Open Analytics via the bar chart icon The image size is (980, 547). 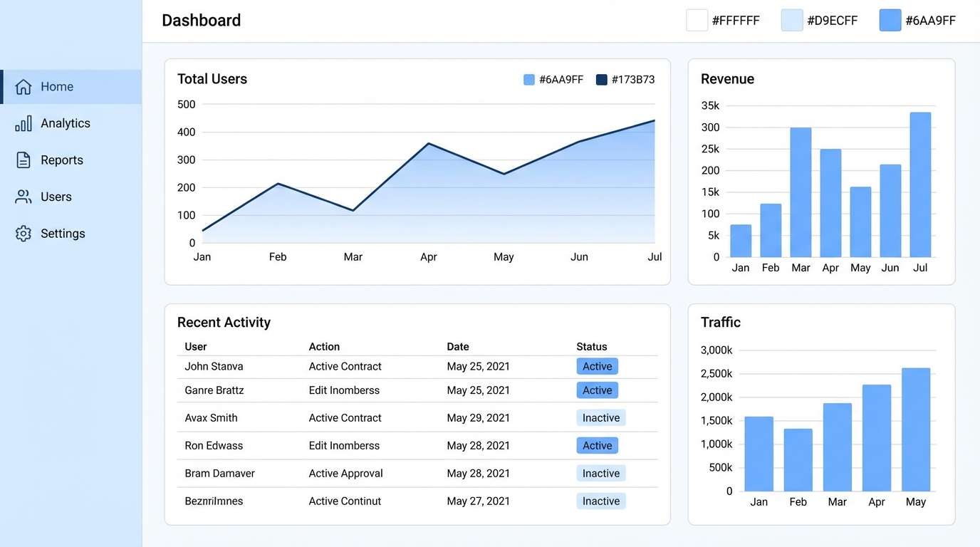pos(22,123)
